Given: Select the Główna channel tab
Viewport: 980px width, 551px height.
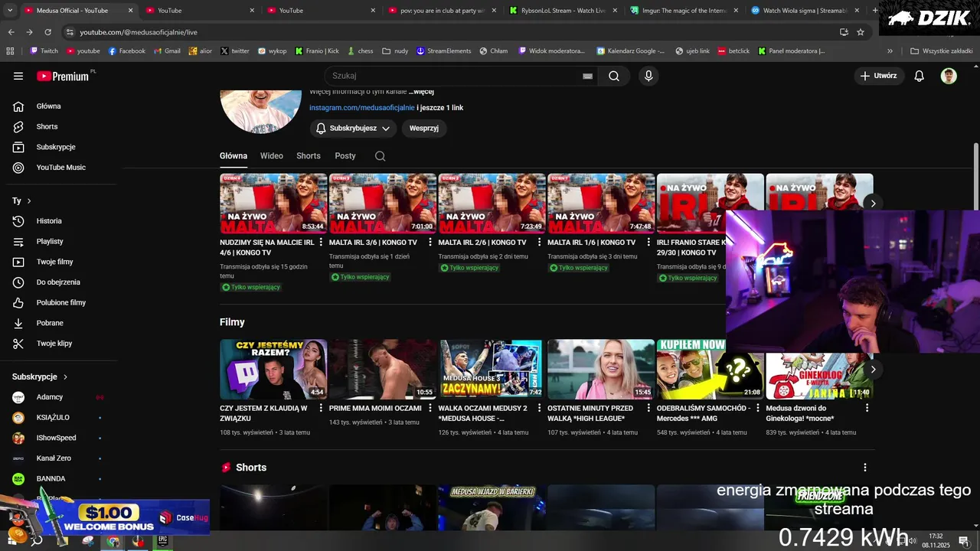Looking at the screenshot, I should 234,155.
